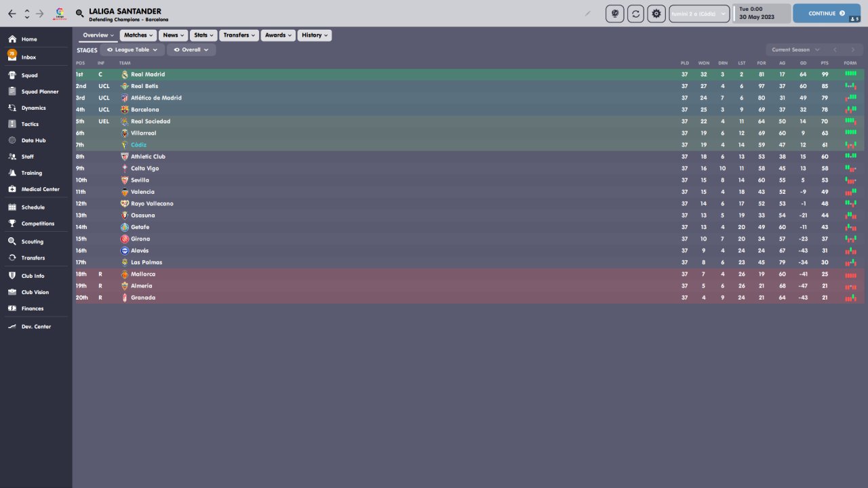The image size is (868, 488).
Task: Click Villarreal club badge
Action: [x=125, y=133]
